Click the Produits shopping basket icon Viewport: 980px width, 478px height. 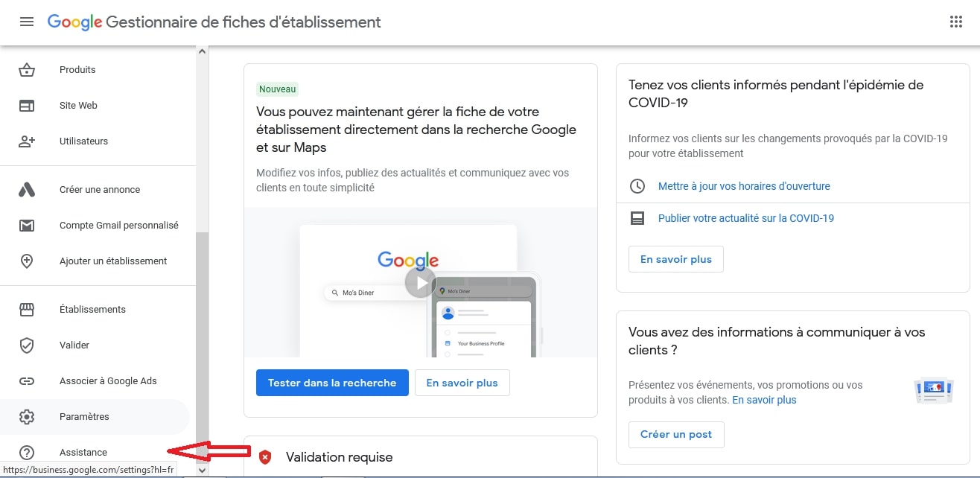click(x=27, y=70)
